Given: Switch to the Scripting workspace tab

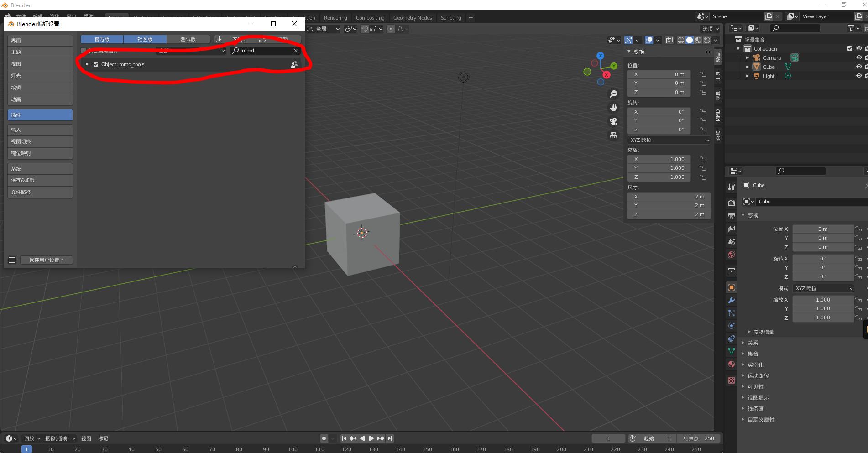Looking at the screenshot, I should pyautogui.click(x=451, y=18).
